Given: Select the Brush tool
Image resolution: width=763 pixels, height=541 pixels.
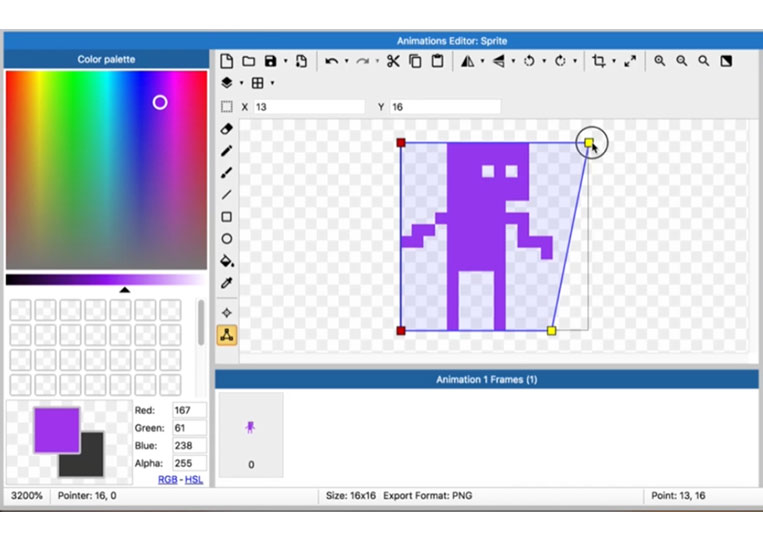Looking at the screenshot, I should tap(227, 173).
